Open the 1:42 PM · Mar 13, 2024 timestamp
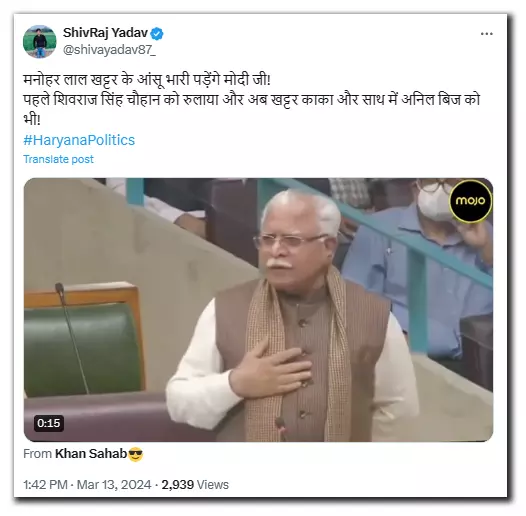Viewport: 526px width, 516px height. pyautogui.click(x=87, y=485)
